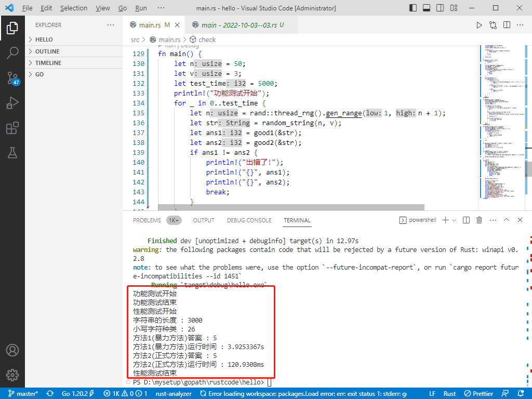Click the feedback icon in status bar

505,394
